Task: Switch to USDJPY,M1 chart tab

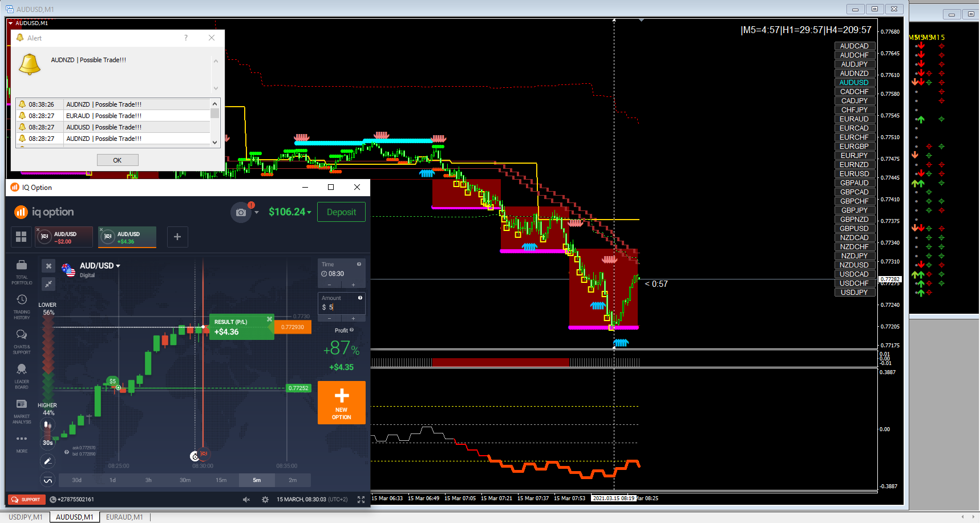Action: tap(26, 517)
